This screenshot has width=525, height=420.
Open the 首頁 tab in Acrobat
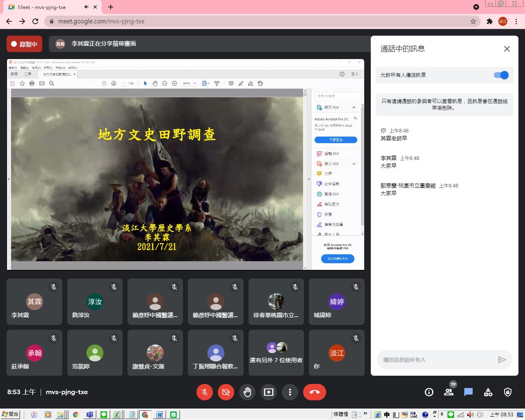(x=14, y=74)
